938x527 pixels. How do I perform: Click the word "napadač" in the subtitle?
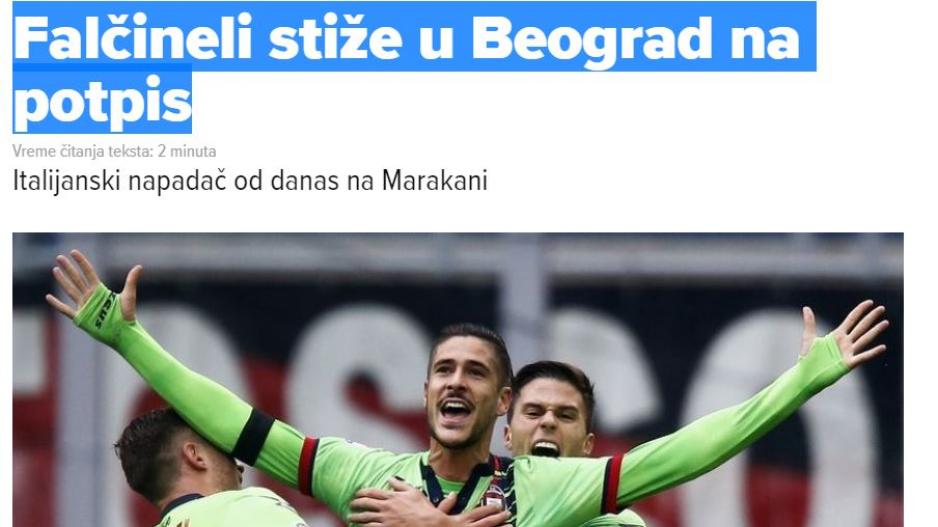[177, 181]
